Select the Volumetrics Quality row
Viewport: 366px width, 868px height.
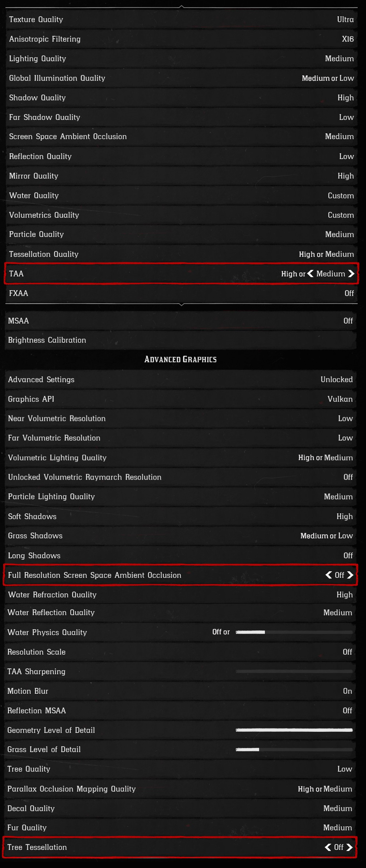click(182, 215)
